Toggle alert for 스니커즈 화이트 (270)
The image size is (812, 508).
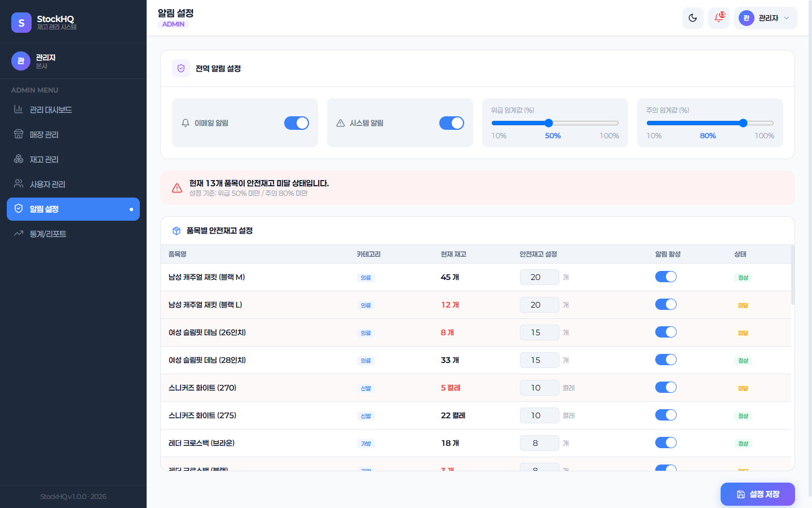[x=666, y=387]
